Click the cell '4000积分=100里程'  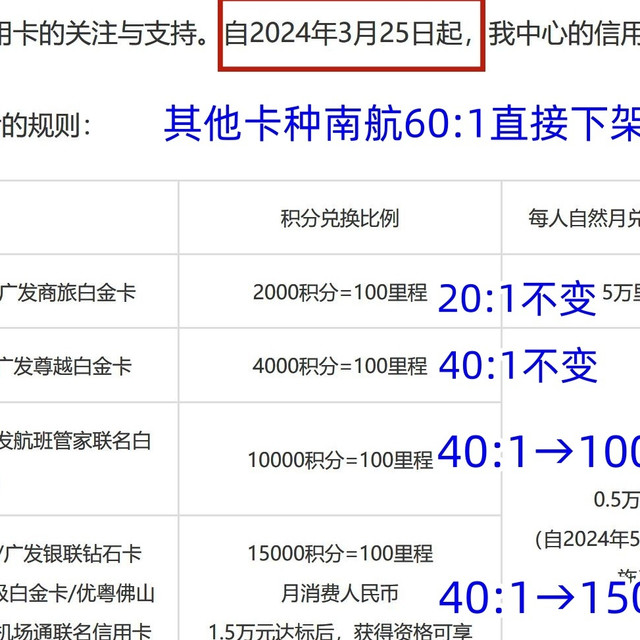point(340,366)
